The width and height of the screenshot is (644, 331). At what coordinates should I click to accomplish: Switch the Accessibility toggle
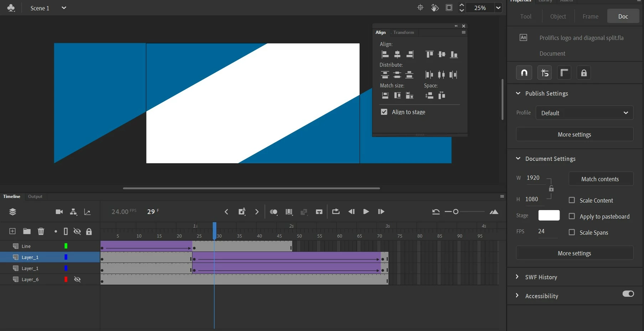point(628,294)
